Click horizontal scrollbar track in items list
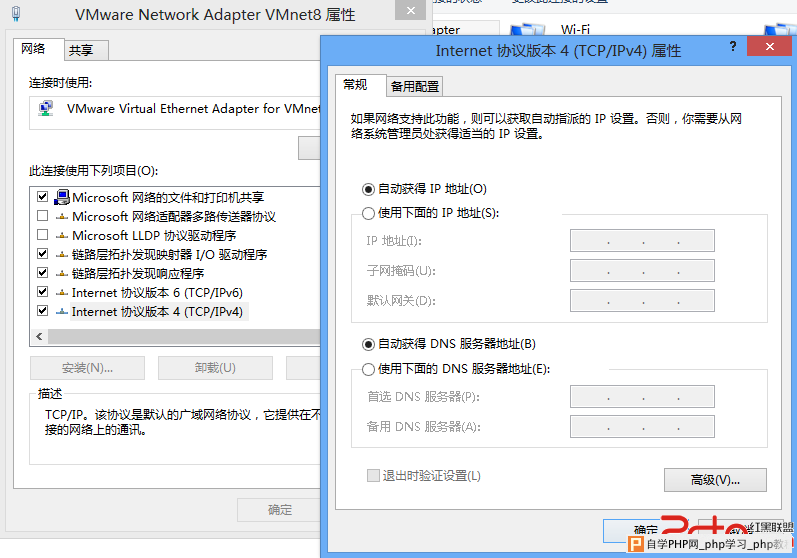 [x=184, y=336]
